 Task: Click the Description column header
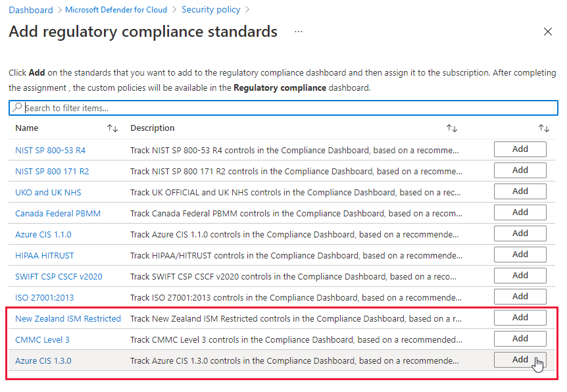152,128
